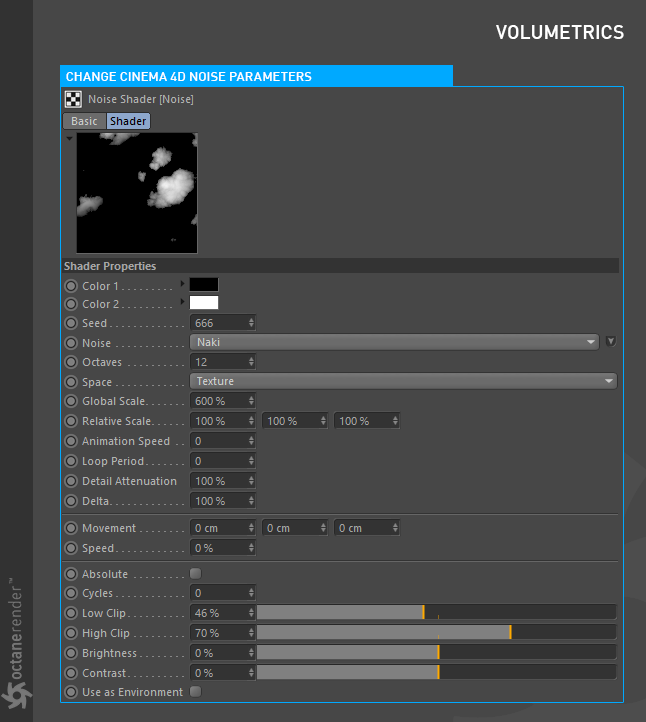Screen dimensions: 646x722
Task: Click the keyframe dot next to Octaves
Action: (x=71, y=362)
